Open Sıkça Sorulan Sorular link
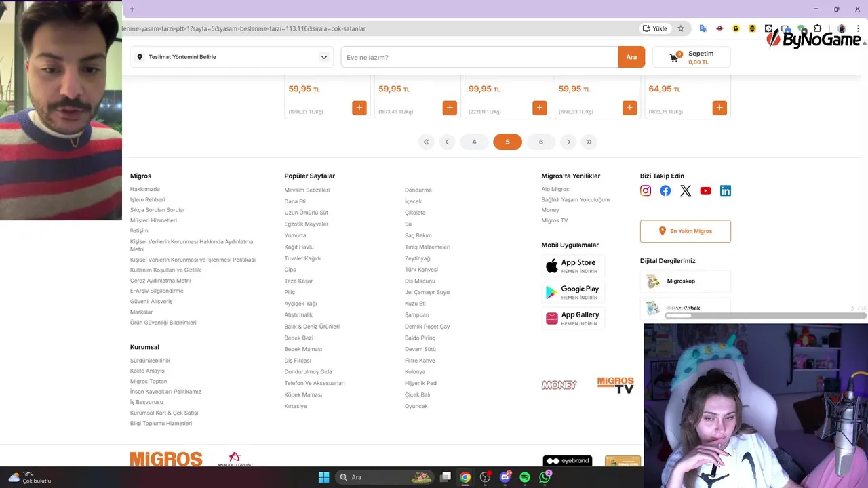The width and height of the screenshot is (868, 488). 157,210
